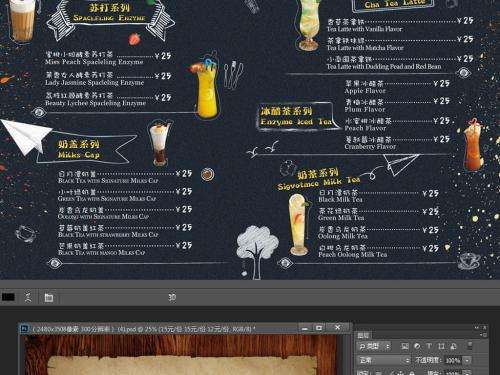Toggle the type layer filter (T)

tap(429, 346)
